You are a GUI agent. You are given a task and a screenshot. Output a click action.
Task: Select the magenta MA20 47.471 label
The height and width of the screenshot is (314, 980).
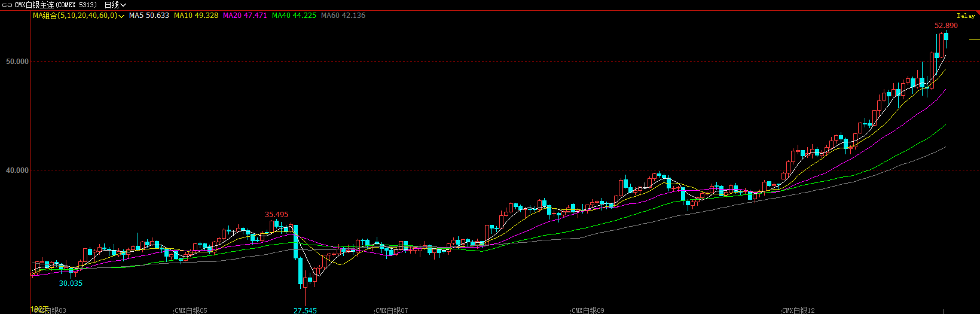tap(245, 16)
